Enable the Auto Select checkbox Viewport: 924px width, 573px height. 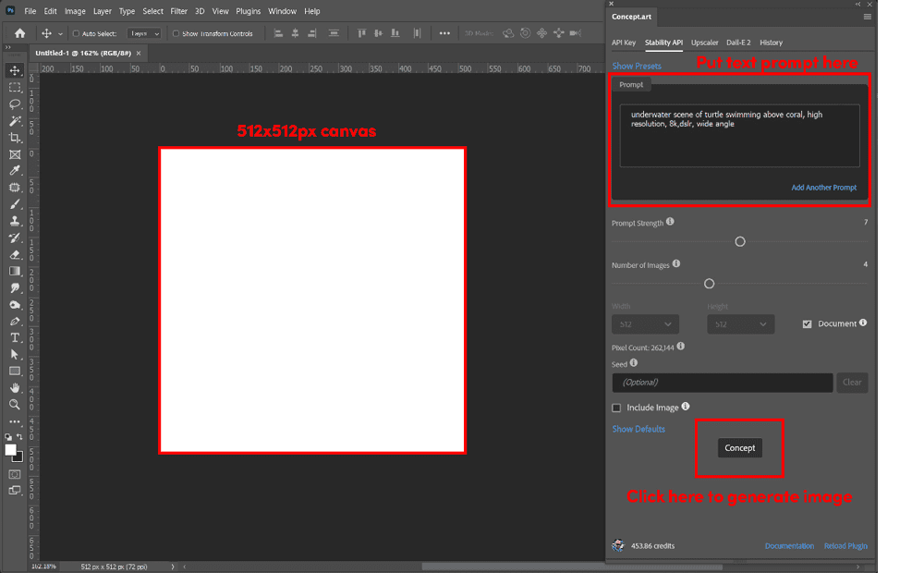(76, 33)
